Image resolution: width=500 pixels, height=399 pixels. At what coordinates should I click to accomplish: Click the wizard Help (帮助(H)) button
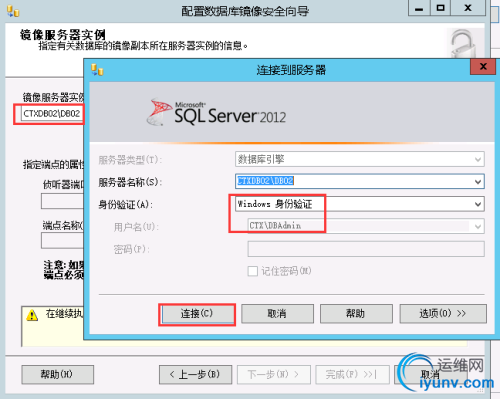pyautogui.click(x=57, y=375)
